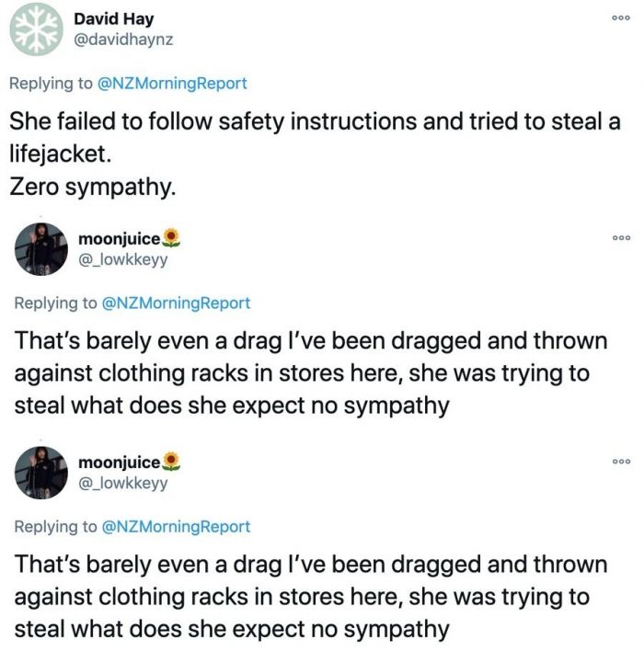Open @NZMorningReport link in the last reply

[176, 527]
